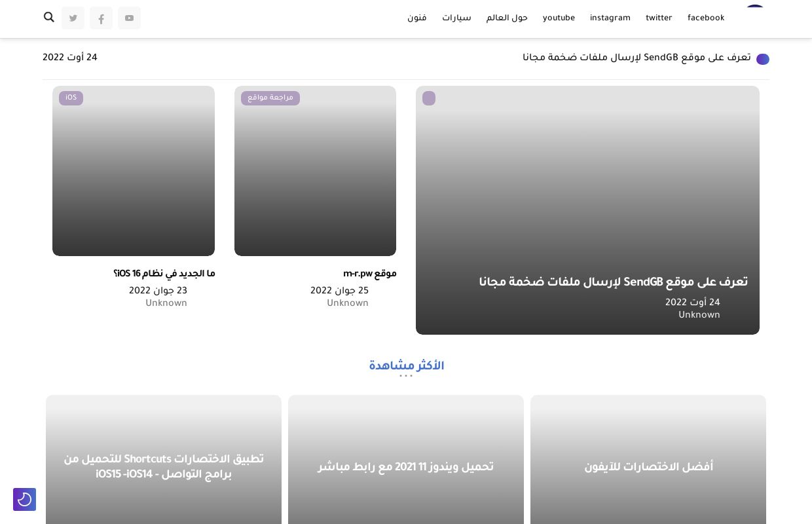Screen dimensions: 812x524
Task: Open the Facebook social icon
Action: [x=101, y=18]
